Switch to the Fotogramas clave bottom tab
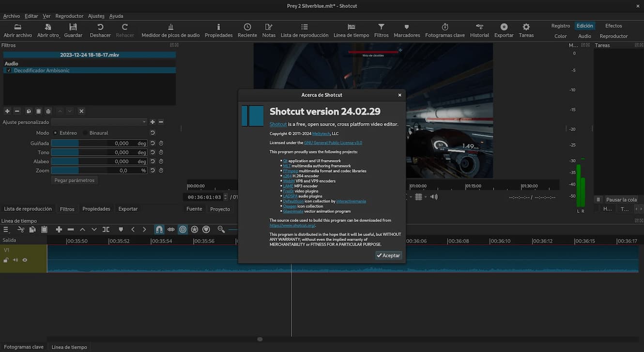644x352 pixels. point(24,347)
